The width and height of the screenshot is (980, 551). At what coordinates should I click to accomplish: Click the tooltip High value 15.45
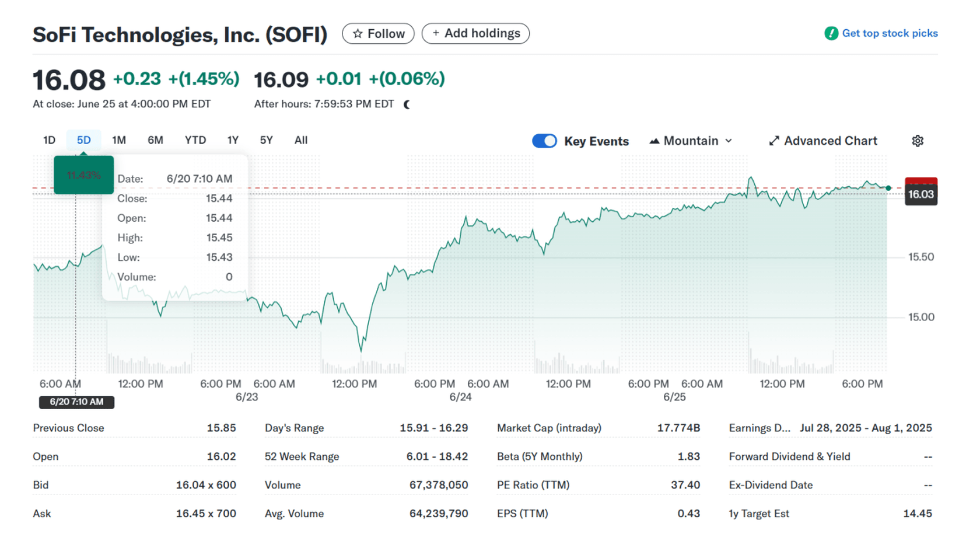tap(219, 238)
